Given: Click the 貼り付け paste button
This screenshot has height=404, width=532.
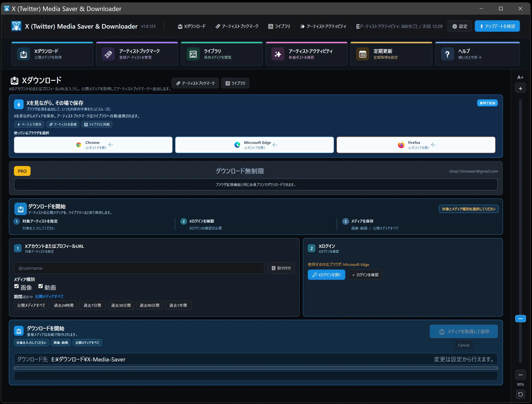Looking at the screenshot, I should pyautogui.click(x=281, y=268).
